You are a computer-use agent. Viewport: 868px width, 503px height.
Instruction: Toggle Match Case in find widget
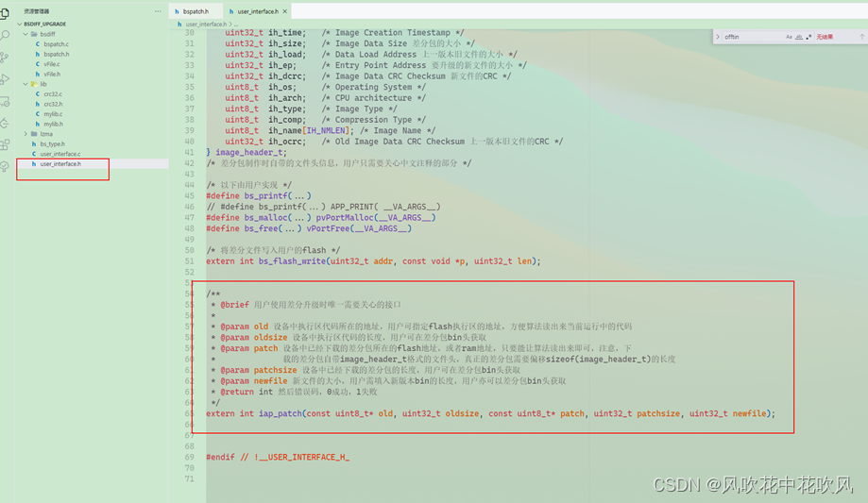point(789,37)
